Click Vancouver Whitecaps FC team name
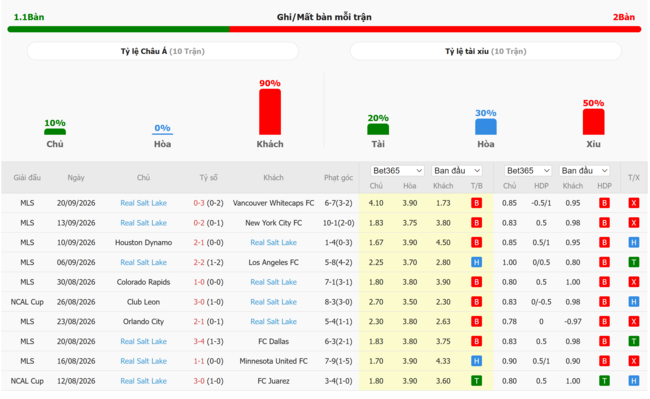Viewport: 650px width, 399px height. coord(274,203)
